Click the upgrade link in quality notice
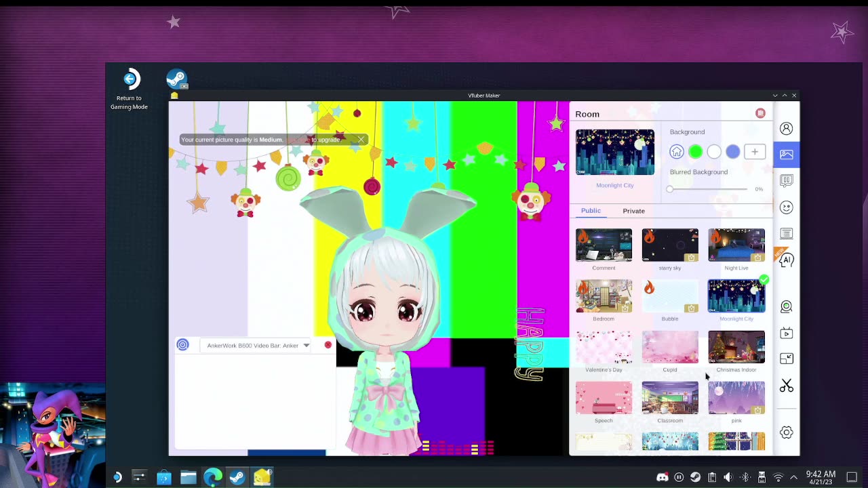The image size is (868, 488). (298, 140)
